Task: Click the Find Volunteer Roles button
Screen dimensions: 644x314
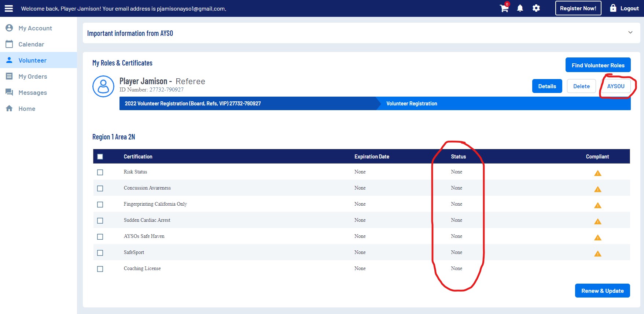Action: coord(598,65)
